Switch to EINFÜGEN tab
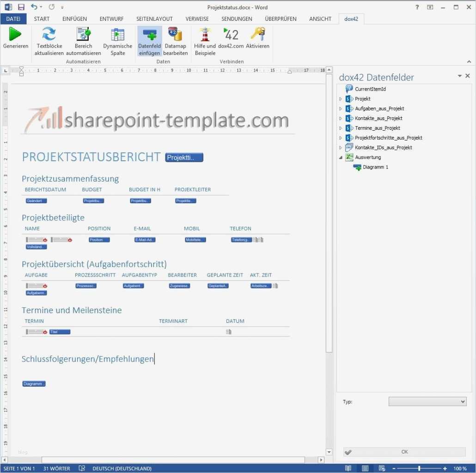The width and height of the screenshot is (476, 473). point(74,19)
